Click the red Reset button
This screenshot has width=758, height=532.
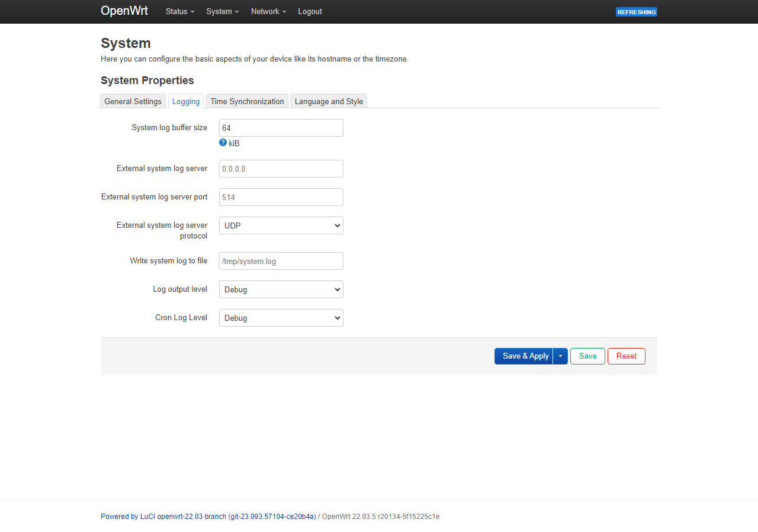click(x=626, y=356)
